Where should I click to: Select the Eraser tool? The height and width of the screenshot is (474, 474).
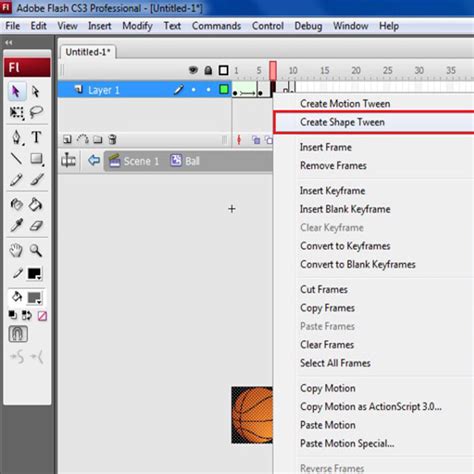pyautogui.click(x=36, y=226)
